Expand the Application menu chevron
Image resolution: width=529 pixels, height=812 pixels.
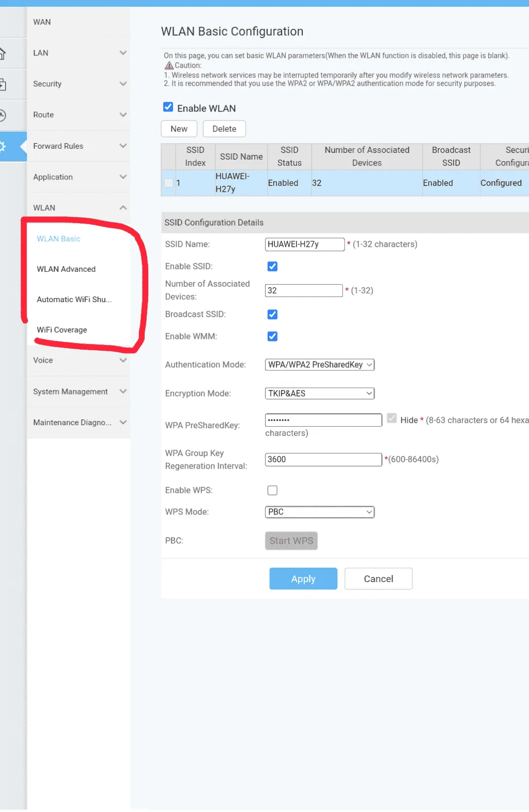[x=123, y=177]
